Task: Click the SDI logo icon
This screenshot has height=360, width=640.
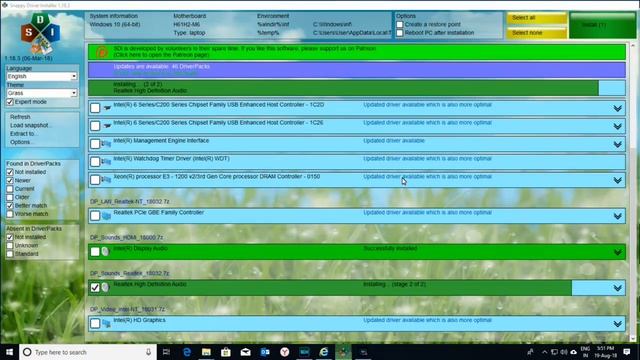Action: coord(40,33)
